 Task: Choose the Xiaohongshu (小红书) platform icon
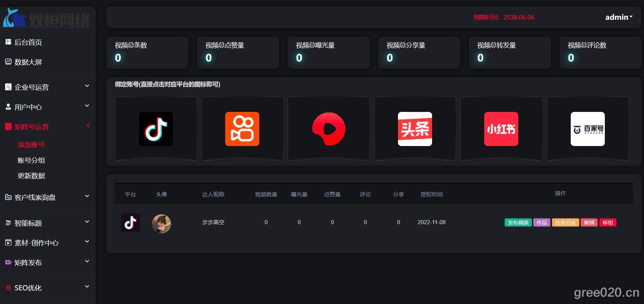tap(501, 129)
